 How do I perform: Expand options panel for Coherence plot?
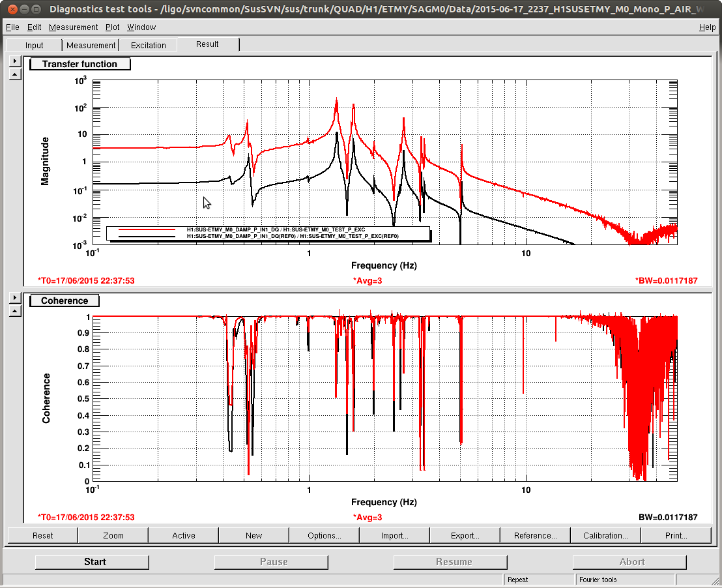coord(15,298)
